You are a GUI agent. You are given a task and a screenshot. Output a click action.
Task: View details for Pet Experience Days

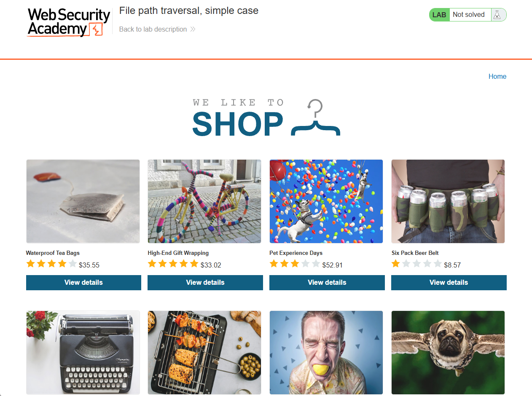[327, 283]
